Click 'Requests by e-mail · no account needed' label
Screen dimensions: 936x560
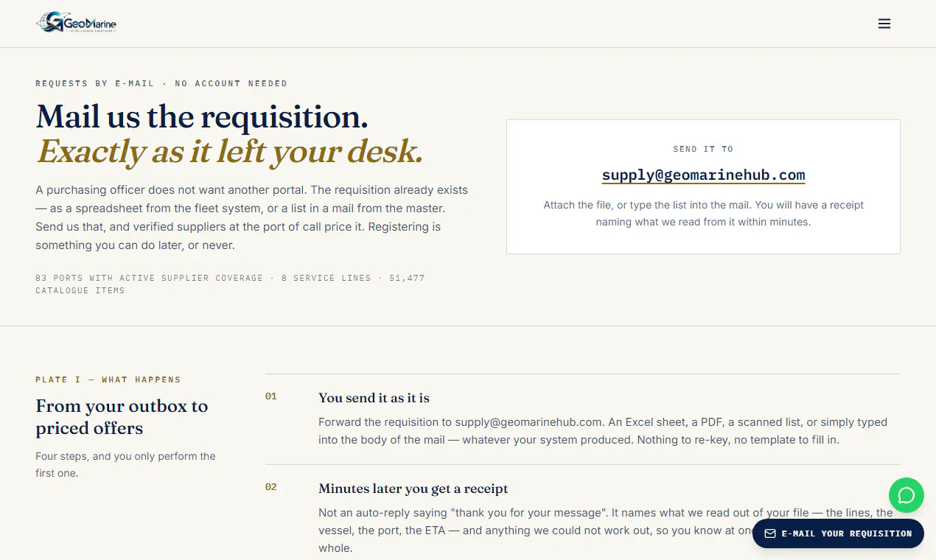161,83
